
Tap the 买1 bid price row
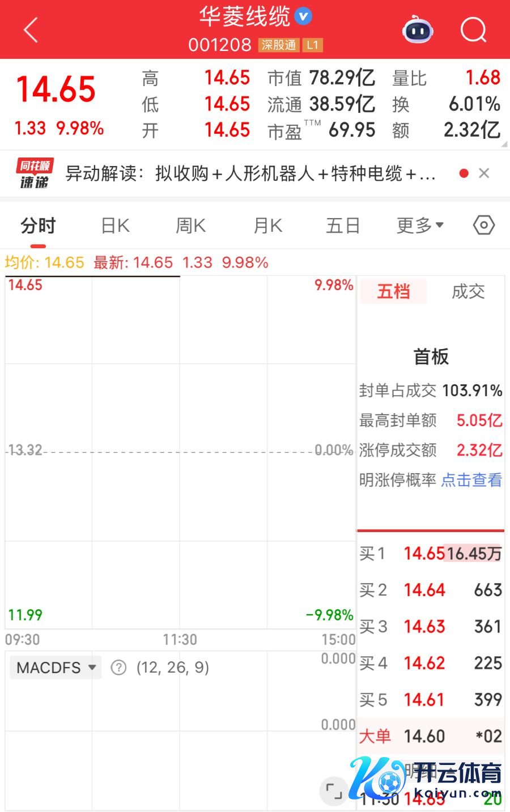pos(431,553)
